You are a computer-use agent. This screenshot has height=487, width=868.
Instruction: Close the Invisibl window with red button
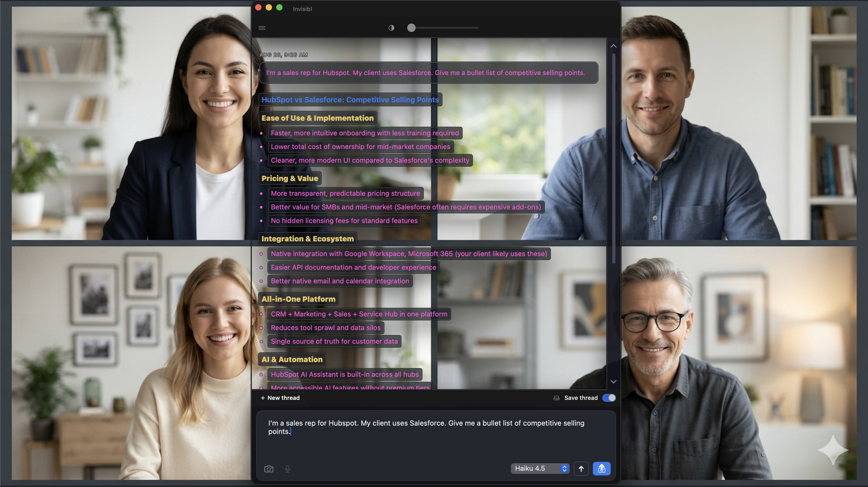[258, 8]
